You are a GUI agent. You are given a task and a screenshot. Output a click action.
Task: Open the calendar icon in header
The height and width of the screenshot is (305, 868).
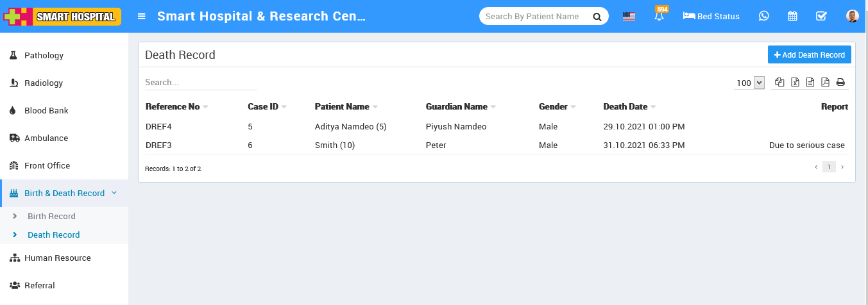coord(792,17)
